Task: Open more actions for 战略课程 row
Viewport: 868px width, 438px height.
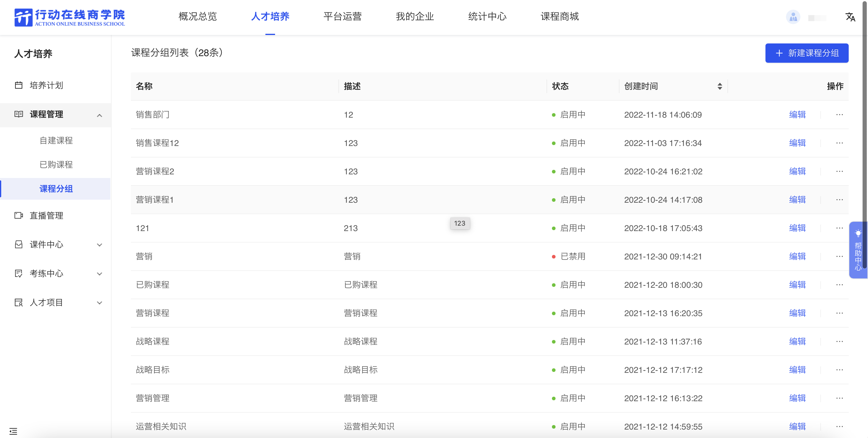Action: coord(839,341)
